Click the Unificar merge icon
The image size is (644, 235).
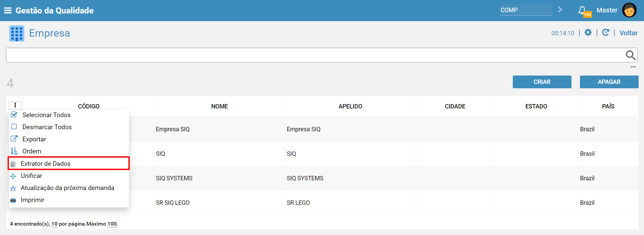13,176
